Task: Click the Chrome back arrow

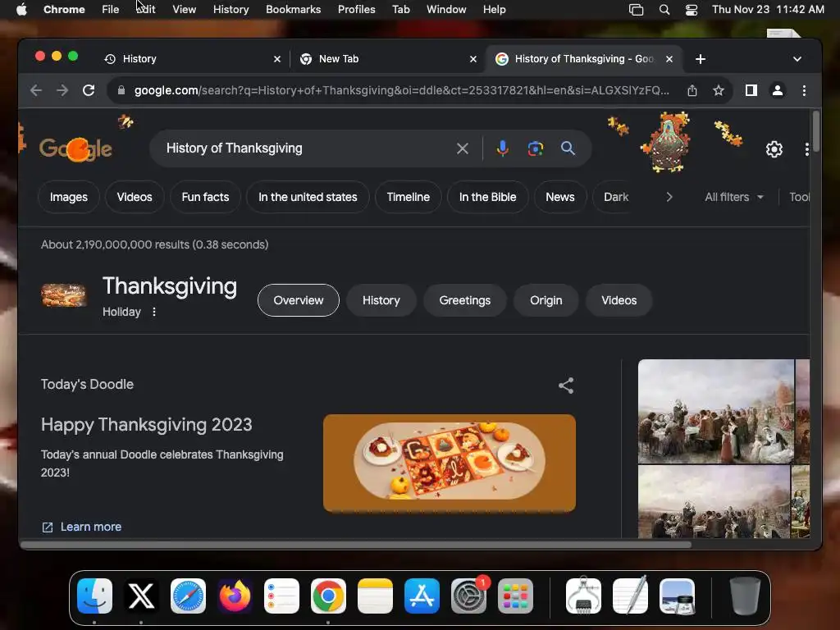Action: click(36, 90)
